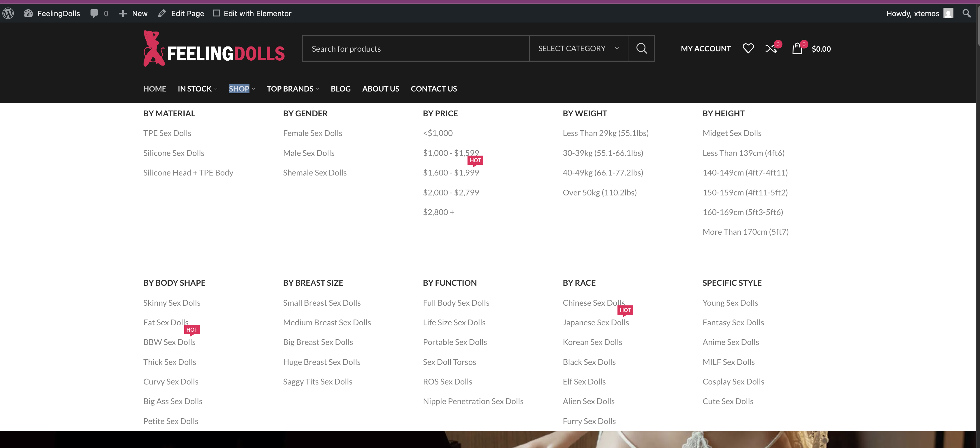The width and height of the screenshot is (980, 448).
Task: Select 30-39kg (55.1-66.1lbs) weight
Action: 602,153
